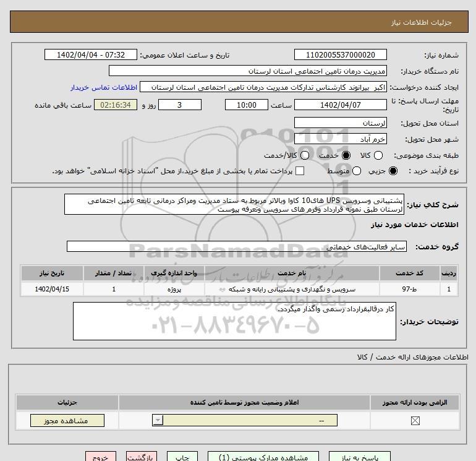Click the need date cell 1402/04/15
This screenshot has height=461, width=476.
tap(52, 289)
